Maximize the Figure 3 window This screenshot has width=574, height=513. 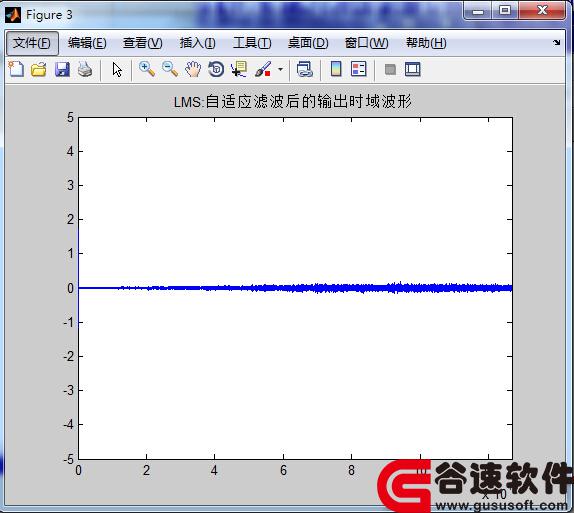point(504,11)
